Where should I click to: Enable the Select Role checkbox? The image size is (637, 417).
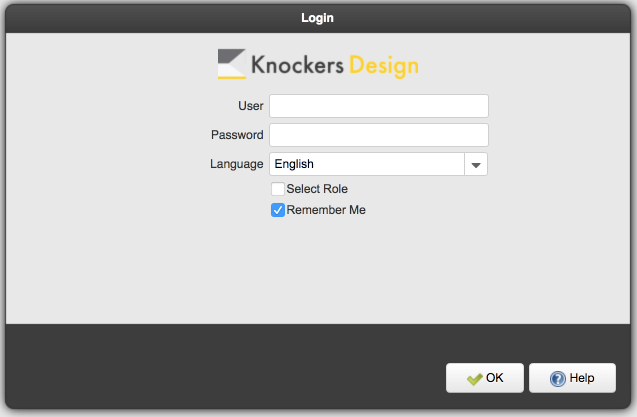click(x=278, y=189)
